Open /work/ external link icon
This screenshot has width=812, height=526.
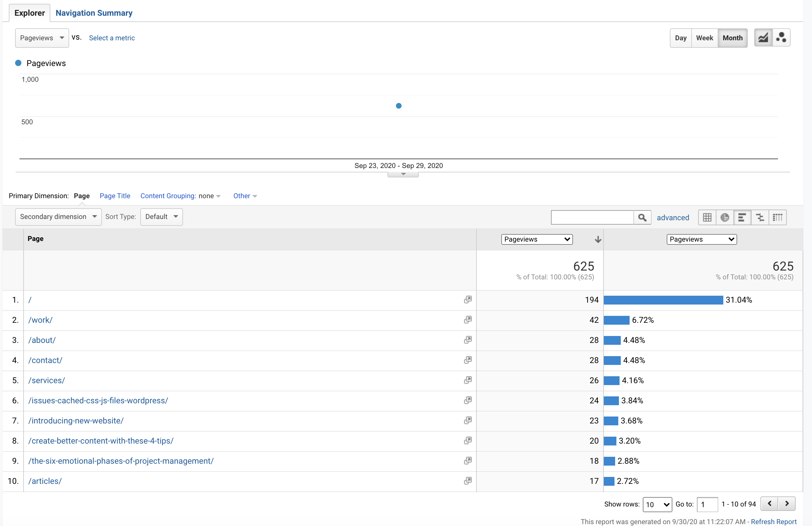click(468, 320)
